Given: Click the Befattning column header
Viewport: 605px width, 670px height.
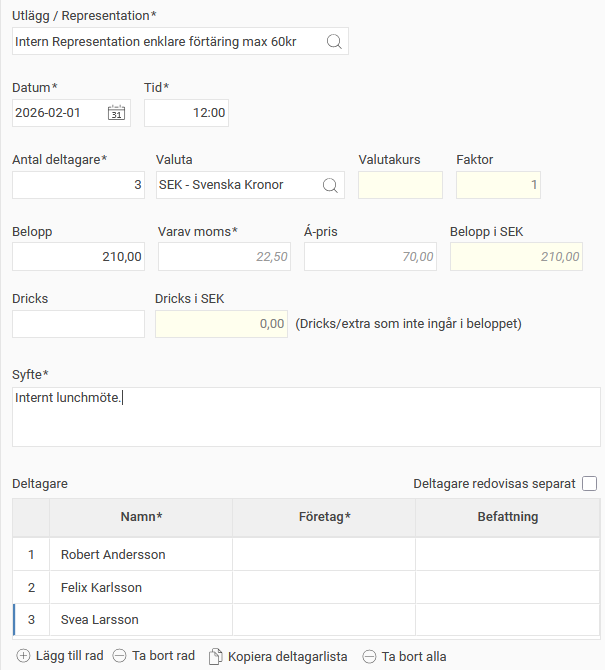Looking at the screenshot, I should pyautogui.click(x=508, y=517).
